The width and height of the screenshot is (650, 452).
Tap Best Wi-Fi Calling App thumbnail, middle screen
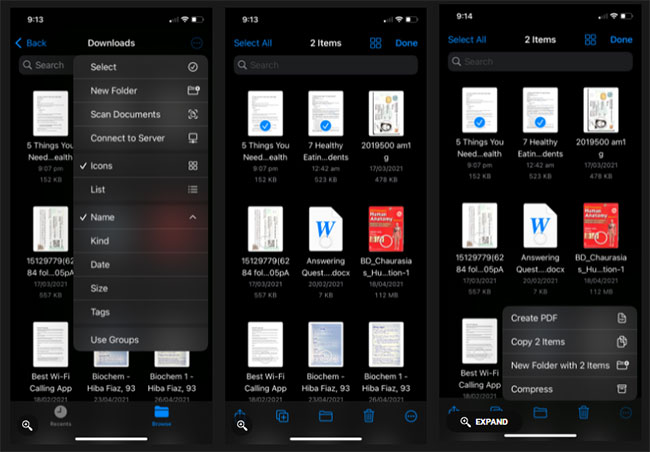pos(265,344)
